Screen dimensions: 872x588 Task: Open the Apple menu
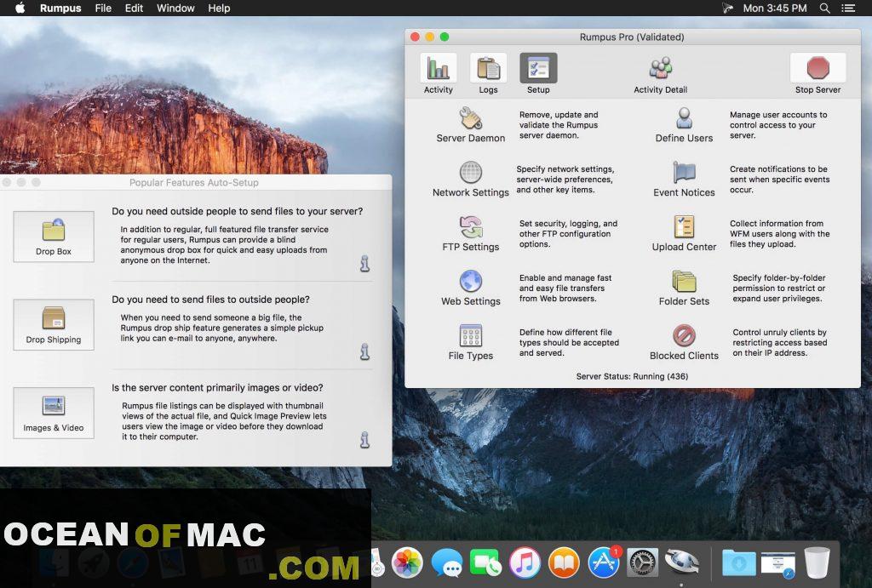20,8
